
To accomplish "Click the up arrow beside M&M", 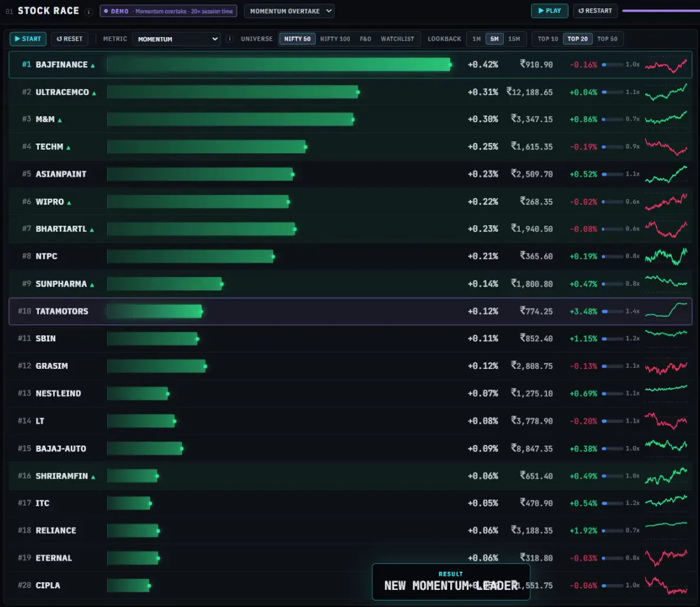I will click(60, 120).
